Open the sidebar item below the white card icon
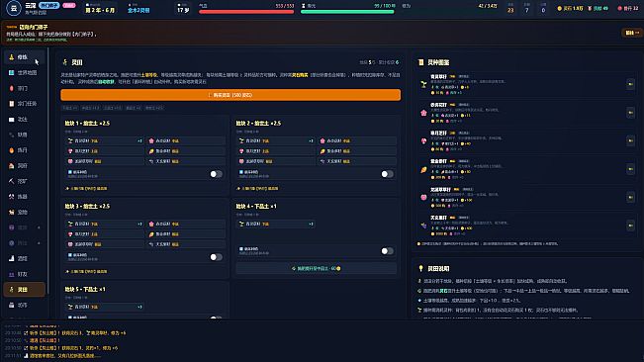The image size is (644, 362). (x=24, y=135)
